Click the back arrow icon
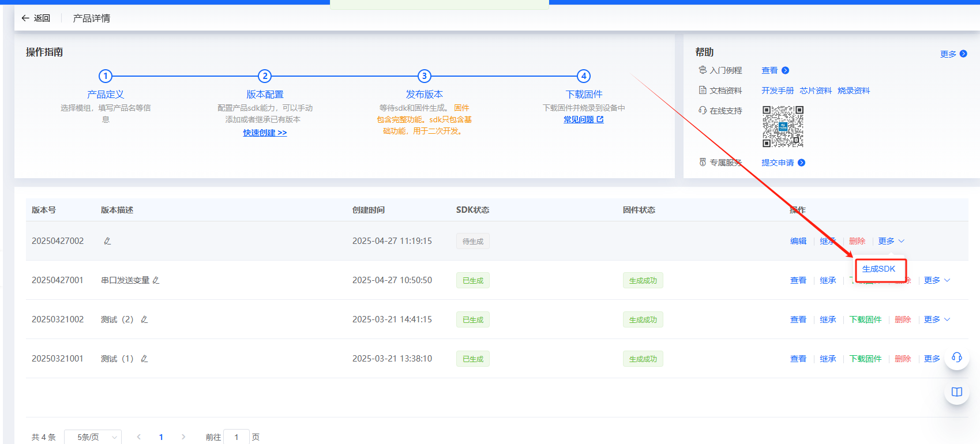 (25, 18)
